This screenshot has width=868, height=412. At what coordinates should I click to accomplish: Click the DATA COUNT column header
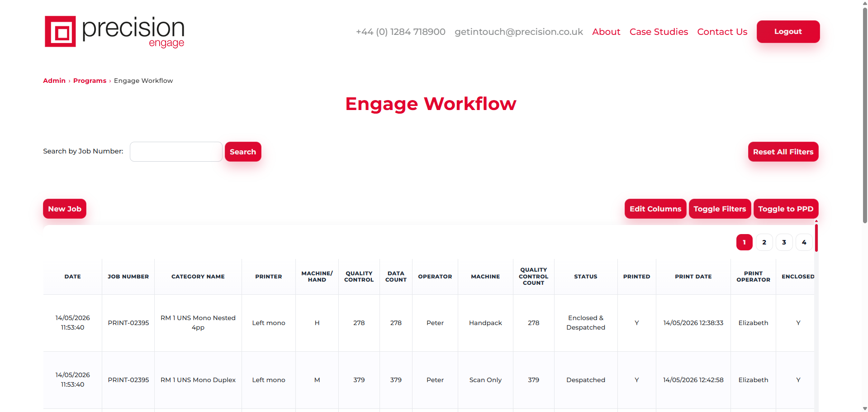coord(396,277)
